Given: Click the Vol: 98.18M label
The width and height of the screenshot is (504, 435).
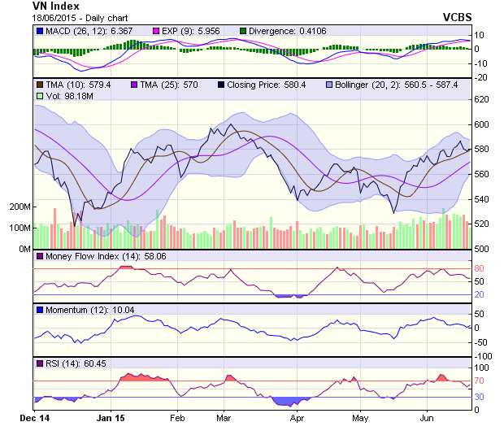Looking at the screenshot, I should (x=69, y=96).
